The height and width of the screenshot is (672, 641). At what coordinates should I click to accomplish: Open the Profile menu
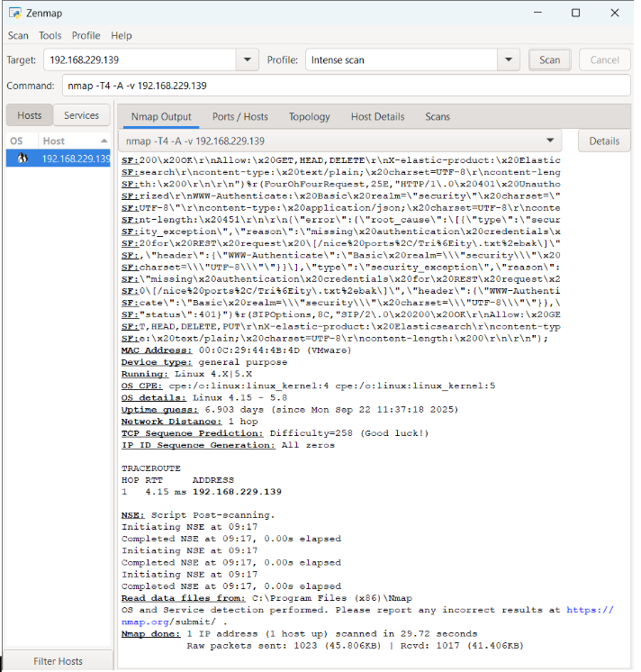(86, 35)
